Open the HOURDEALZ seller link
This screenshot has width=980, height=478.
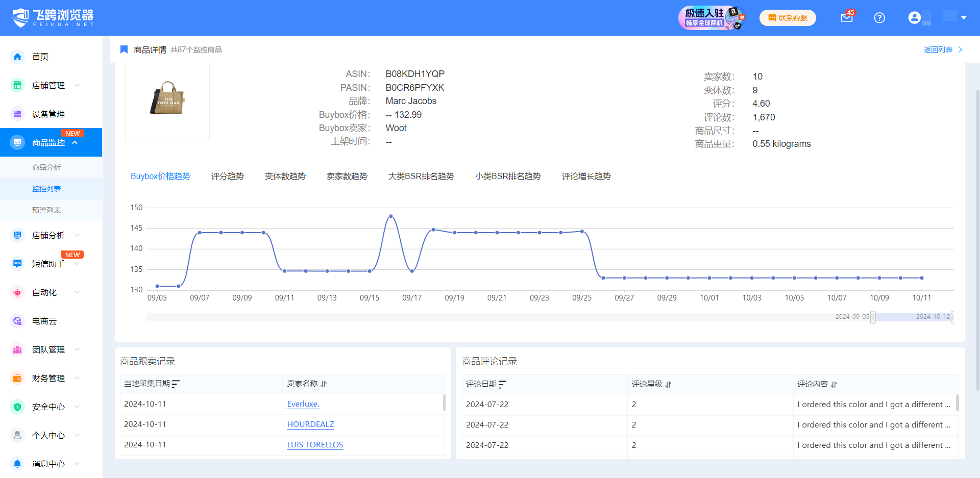point(311,424)
